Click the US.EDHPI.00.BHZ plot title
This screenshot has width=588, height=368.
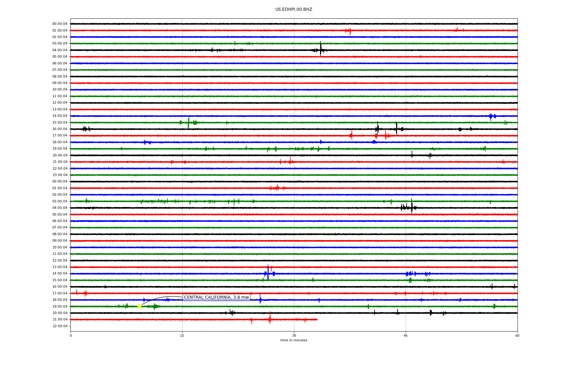[x=294, y=10]
